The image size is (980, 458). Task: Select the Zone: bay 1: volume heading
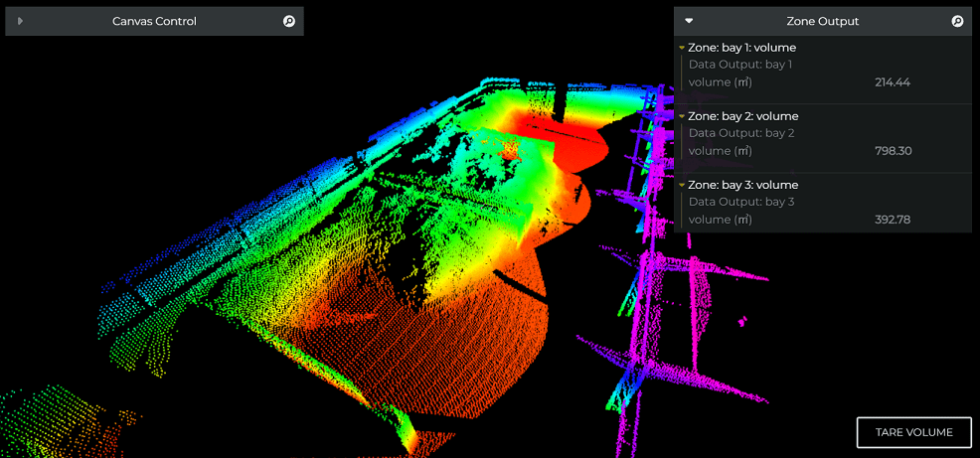741,48
